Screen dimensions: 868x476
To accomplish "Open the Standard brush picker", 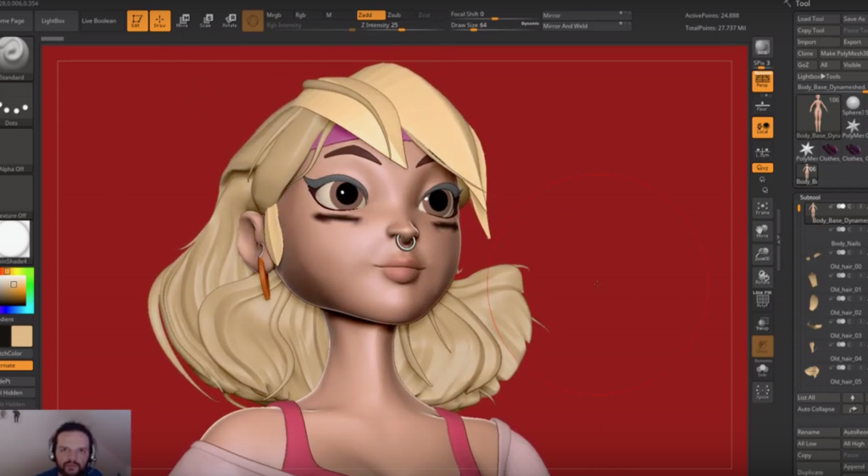I will click(x=15, y=58).
